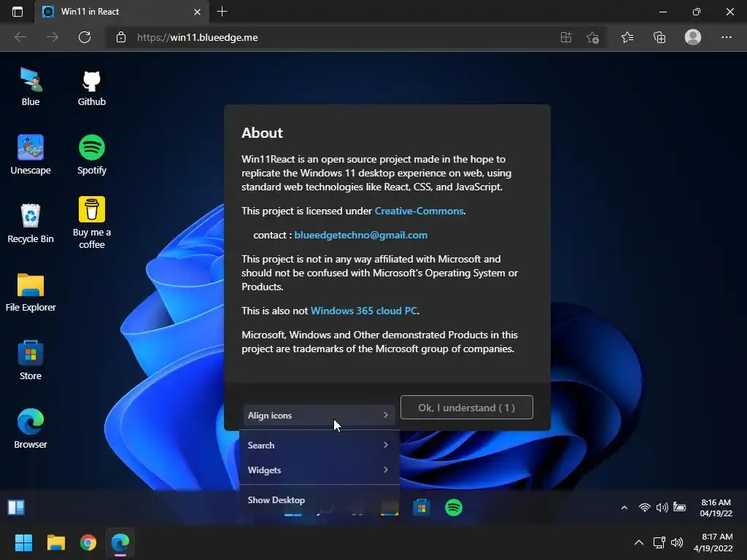Screen dimensions: 747x560
Task: Open the Blue desktop icon
Action: (x=31, y=87)
